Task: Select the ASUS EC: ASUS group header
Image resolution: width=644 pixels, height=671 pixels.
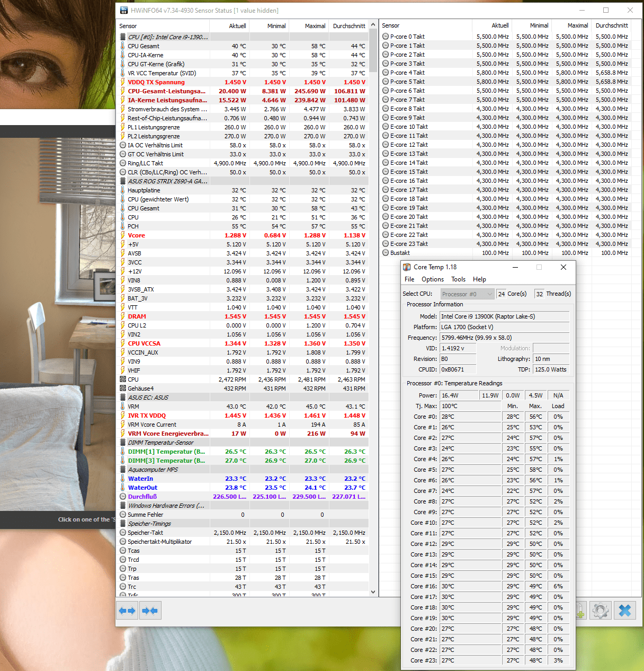Action: (243, 398)
